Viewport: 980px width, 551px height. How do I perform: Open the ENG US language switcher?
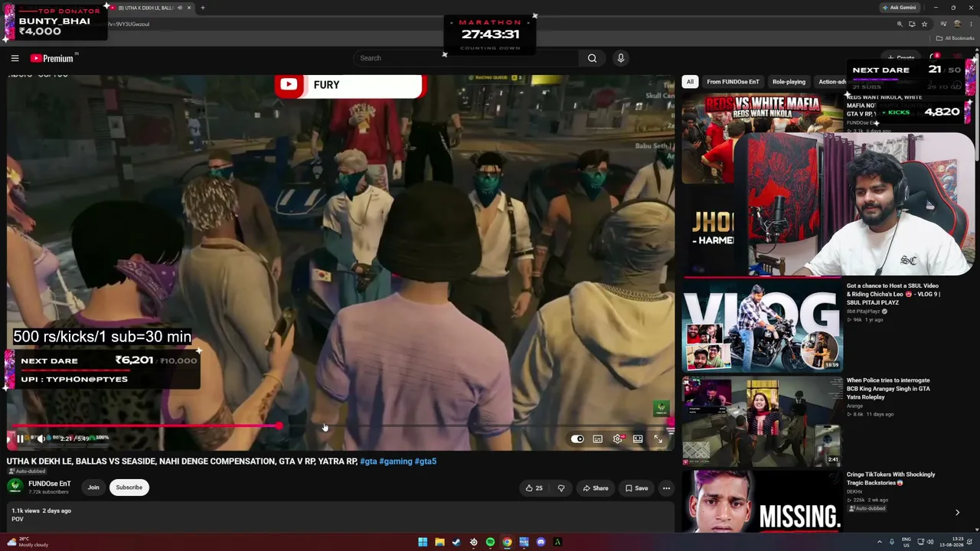pos(906,543)
